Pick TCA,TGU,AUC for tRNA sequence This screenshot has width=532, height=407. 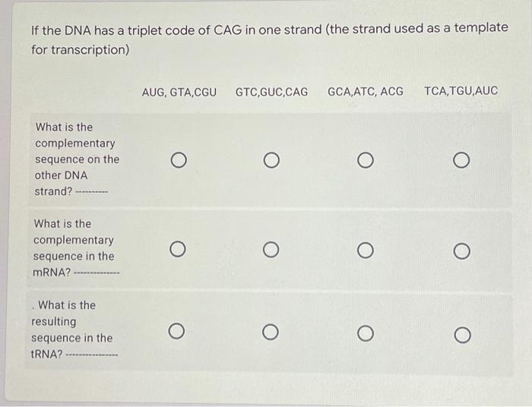462,335
